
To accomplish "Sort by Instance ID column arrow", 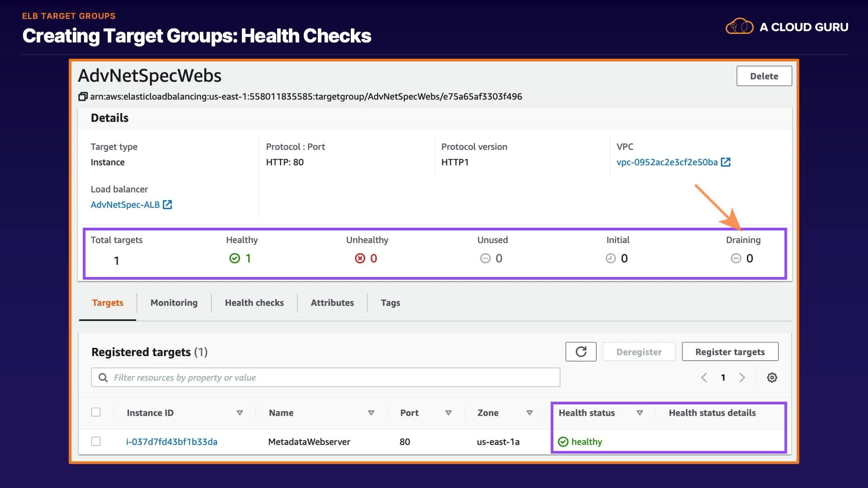I will [x=240, y=413].
